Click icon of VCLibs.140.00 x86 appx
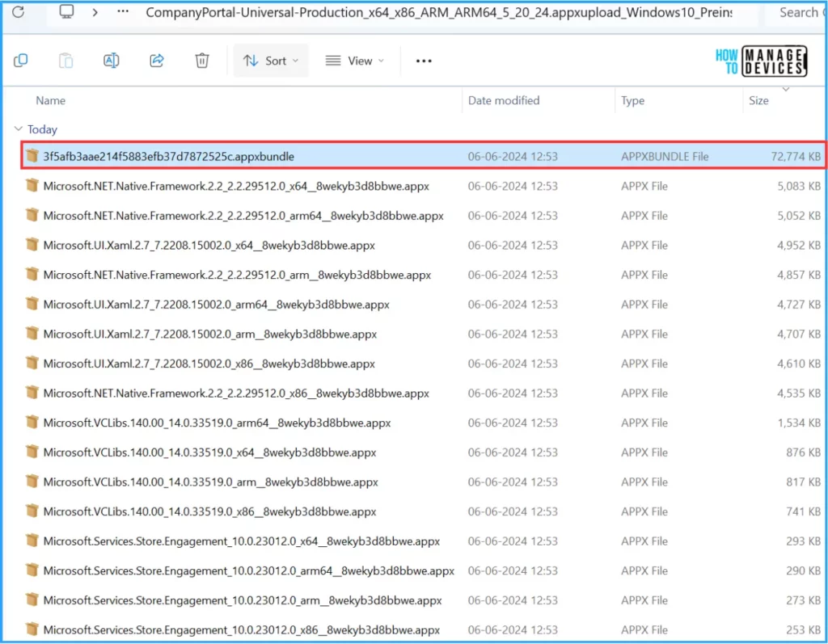The width and height of the screenshot is (828, 644). coord(32,511)
